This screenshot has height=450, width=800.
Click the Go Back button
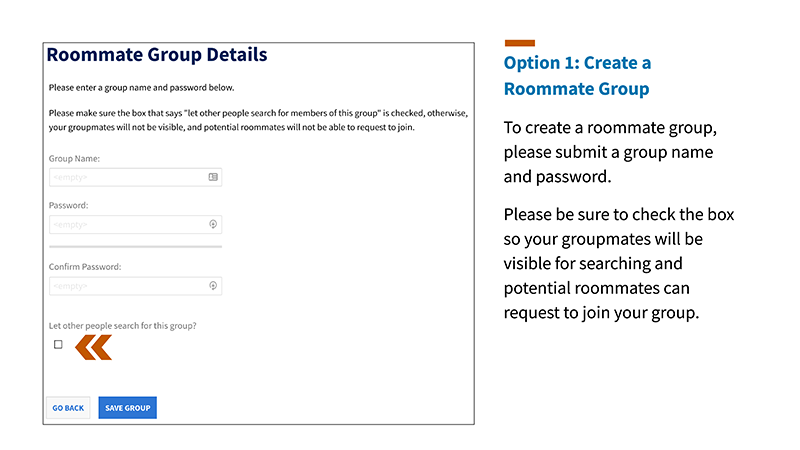[x=68, y=408]
